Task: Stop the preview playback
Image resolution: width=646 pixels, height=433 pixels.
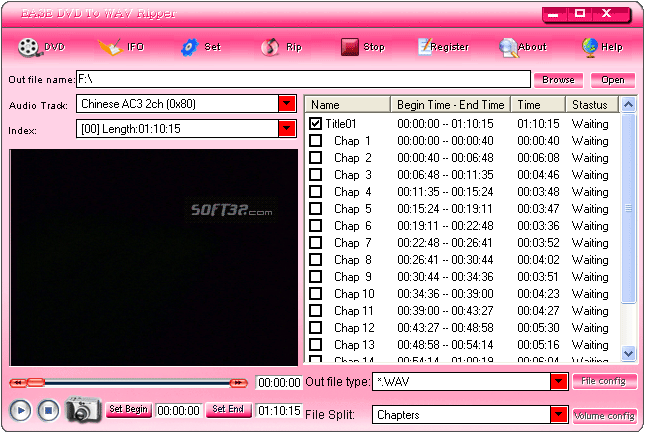Action: [x=48, y=411]
